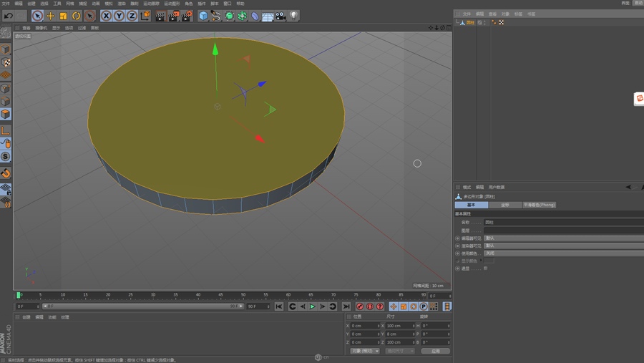
Task: Open the 渲染器可见 dropdown
Action: [x=564, y=246]
